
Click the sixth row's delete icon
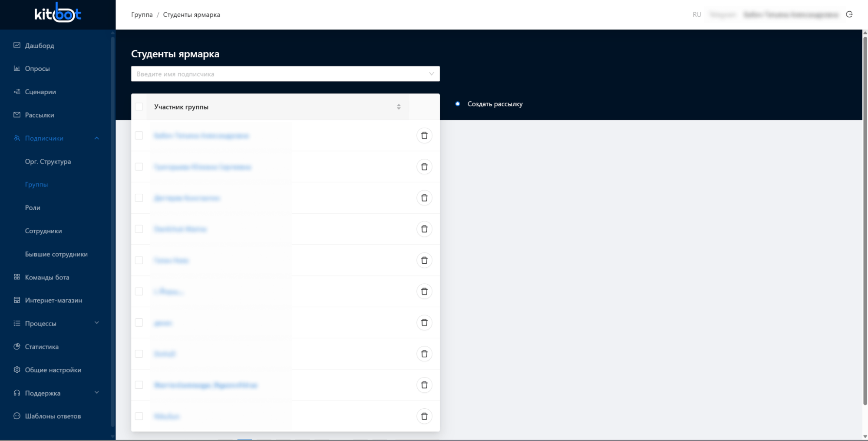[x=424, y=291]
